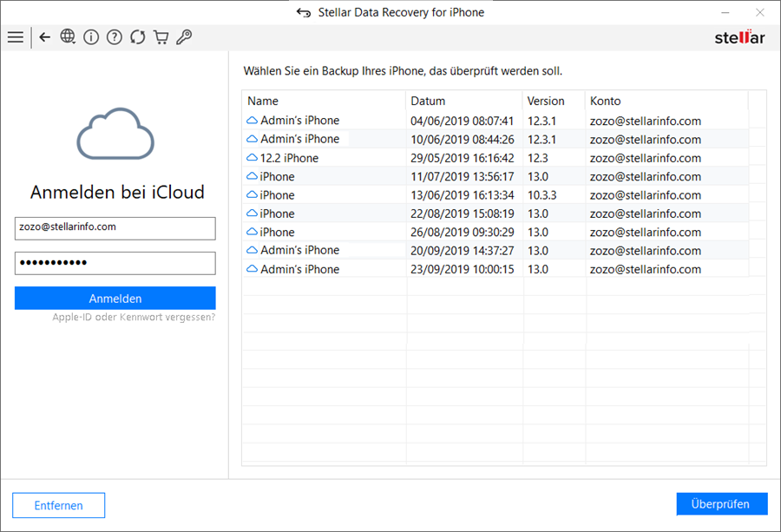Click the back arrow icon
This screenshot has height=532, width=781.
45,37
